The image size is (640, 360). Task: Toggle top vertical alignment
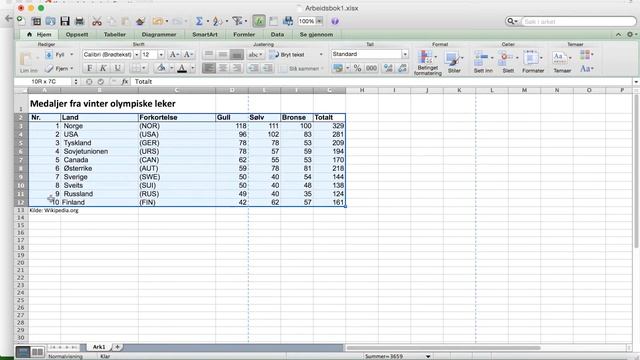pos(209,54)
